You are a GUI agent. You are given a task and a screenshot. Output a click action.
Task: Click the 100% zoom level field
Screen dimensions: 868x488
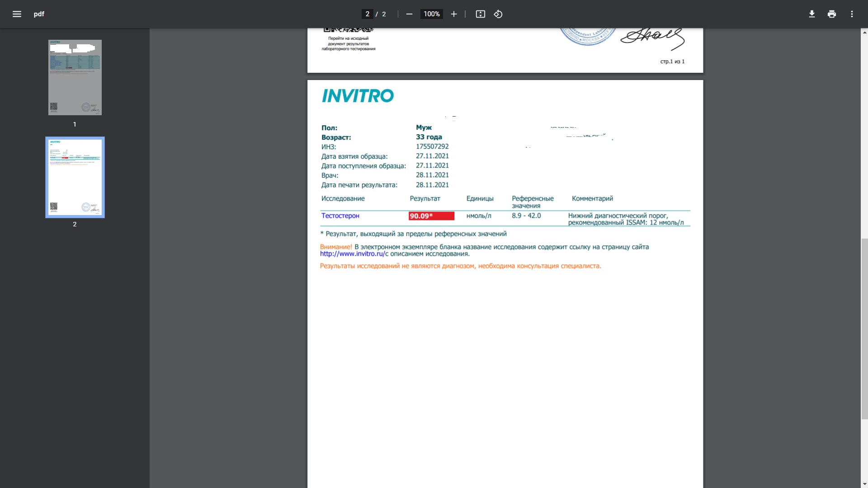(431, 14)
